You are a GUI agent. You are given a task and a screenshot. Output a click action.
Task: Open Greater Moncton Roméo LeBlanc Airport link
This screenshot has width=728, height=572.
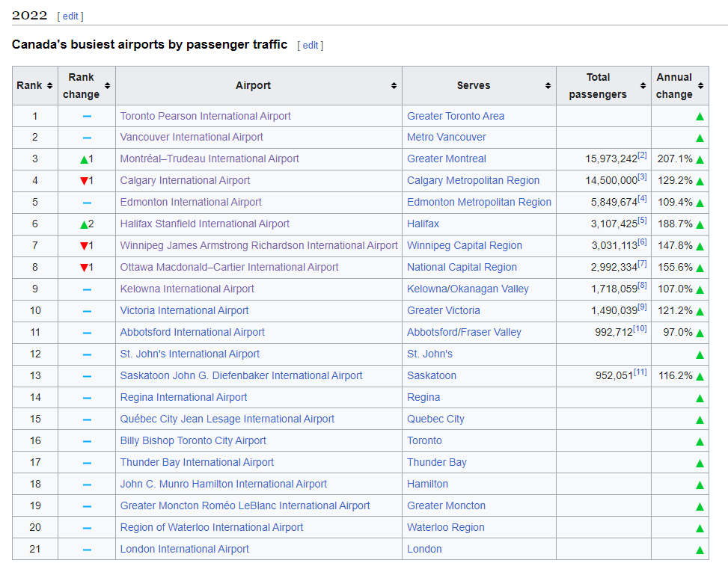click(245, 505)
